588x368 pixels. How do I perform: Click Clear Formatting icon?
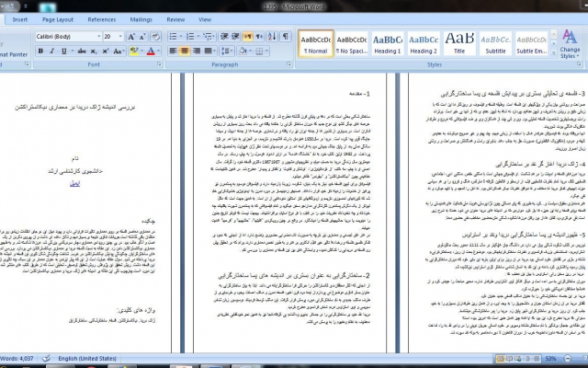click(156, 37)
